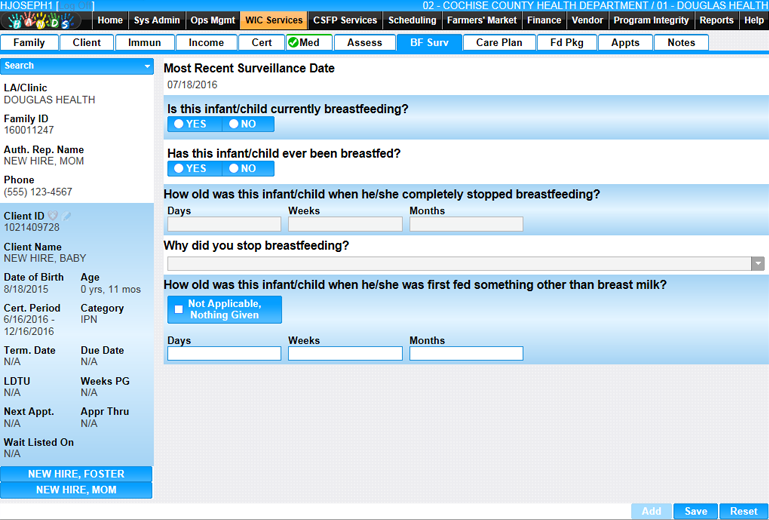Switch to the Care Plan tab
769x520 pixels.
click(499, 43)
